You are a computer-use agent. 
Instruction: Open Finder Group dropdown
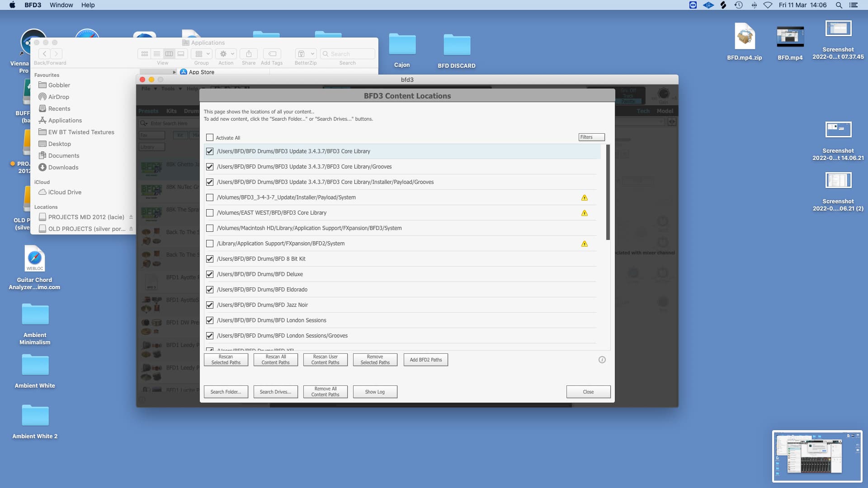click(202, 54)
